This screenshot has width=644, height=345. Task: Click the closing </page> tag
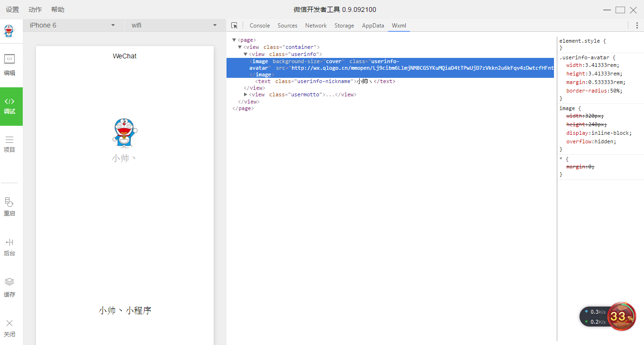point(243,108)
